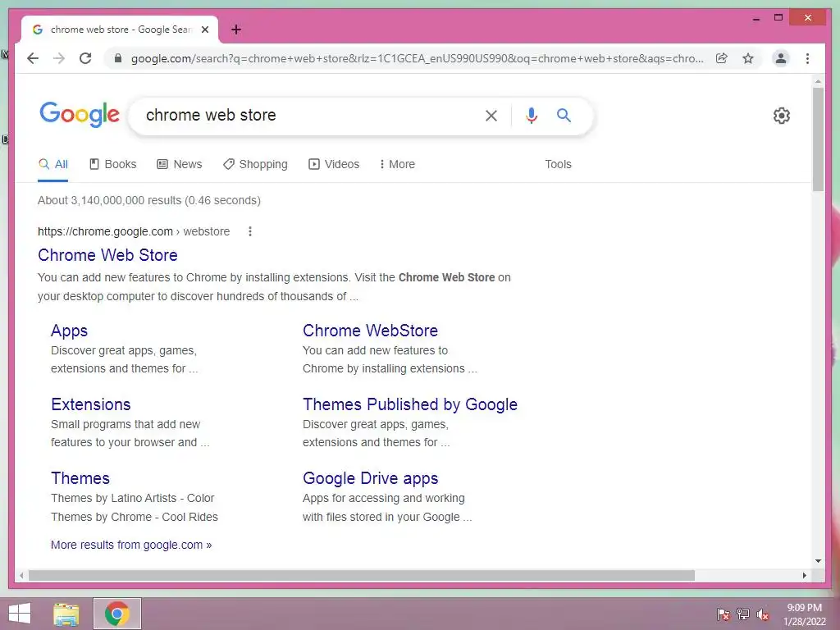
Task: Open the Extensions sitelink
Action: (x=91, y=404)
